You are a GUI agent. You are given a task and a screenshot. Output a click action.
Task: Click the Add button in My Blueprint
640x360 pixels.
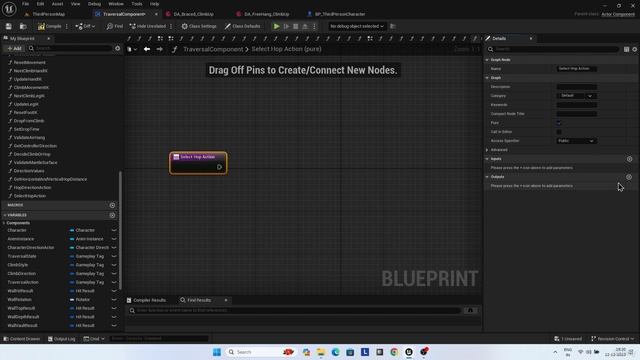click(x=14, y=48)
